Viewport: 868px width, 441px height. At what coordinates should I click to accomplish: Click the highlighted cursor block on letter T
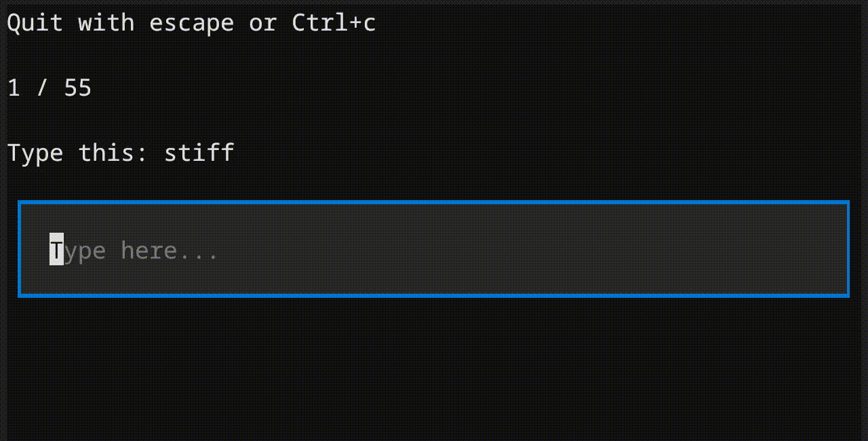coord(57,250)
